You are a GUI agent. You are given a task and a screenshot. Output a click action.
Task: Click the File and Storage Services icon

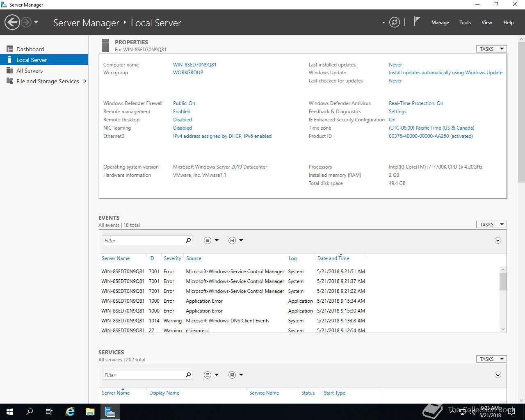pyautogui.click(x=10, y=81)
